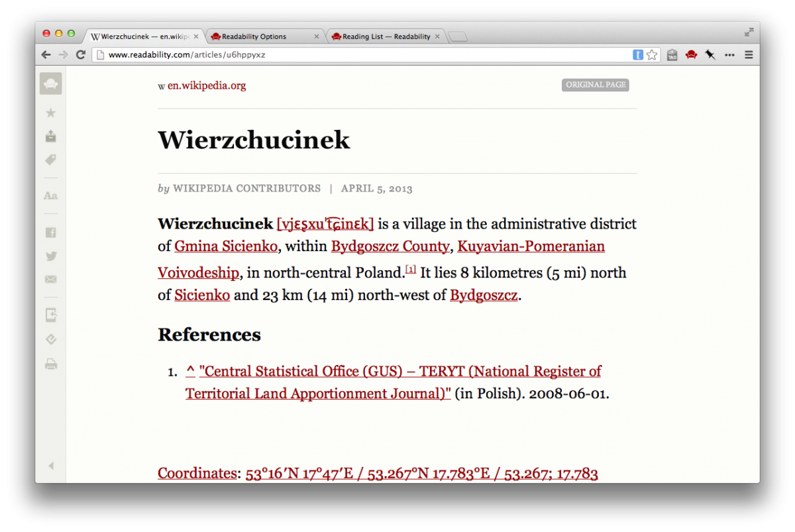Image resolution: width=795 pixels, height=532 pixels.
Task: Follow the Gmina Sicienko link
Action: [x=225, y=246]
